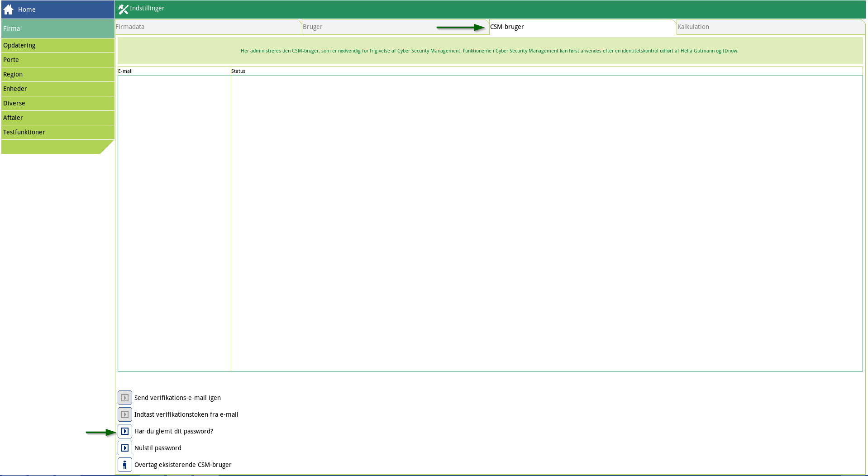
Task: Select Region in the sidebar
Action: tap(58, 74)
